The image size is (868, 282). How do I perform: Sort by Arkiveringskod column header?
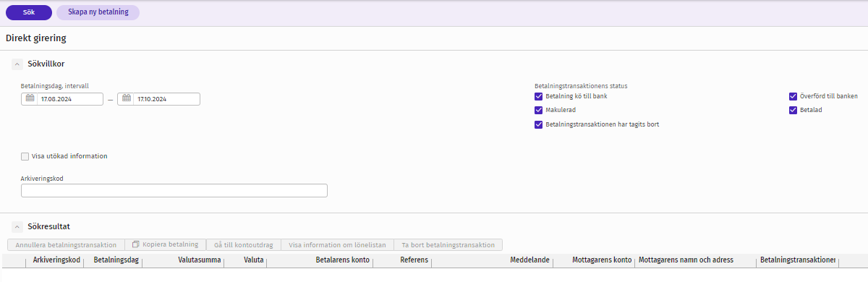pos(56,260)
